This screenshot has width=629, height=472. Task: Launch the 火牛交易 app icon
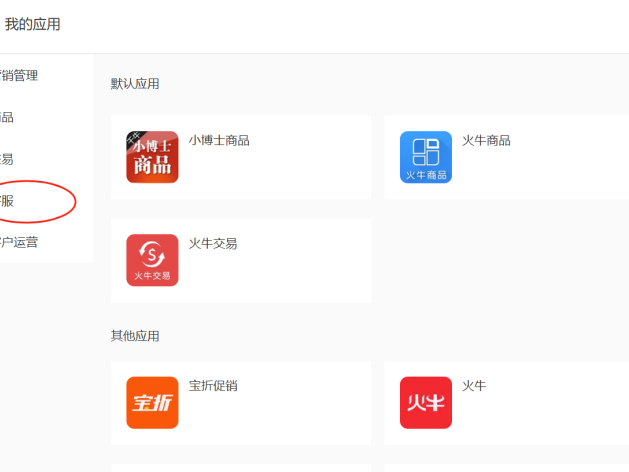152,260
